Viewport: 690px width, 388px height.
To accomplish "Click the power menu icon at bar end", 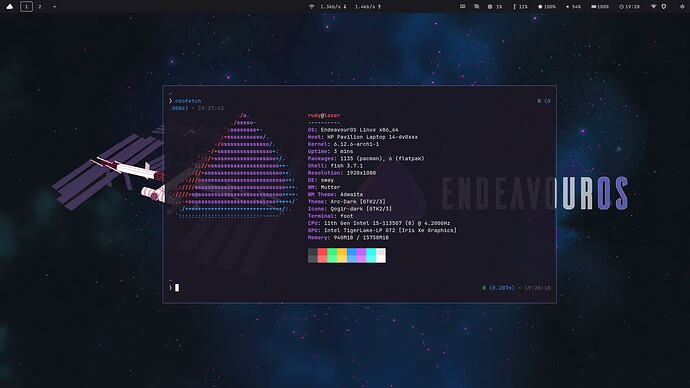I will coord(682,7).
